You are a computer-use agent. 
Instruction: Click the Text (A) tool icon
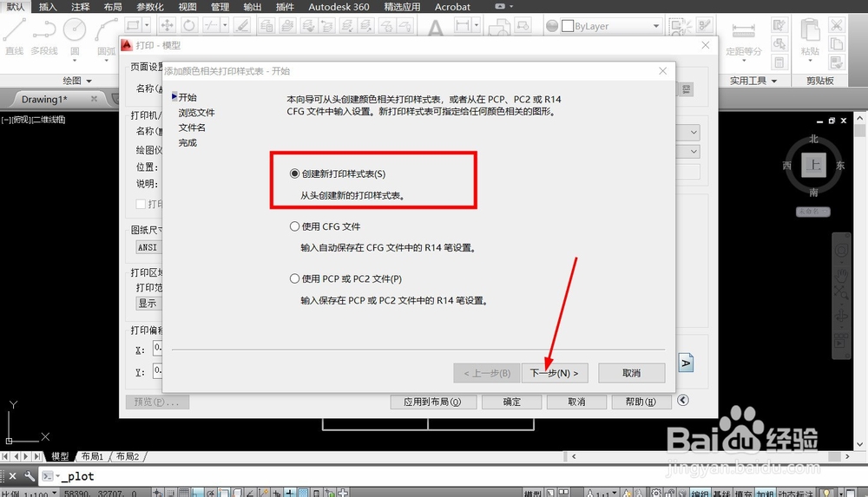(x=436, y=28)
